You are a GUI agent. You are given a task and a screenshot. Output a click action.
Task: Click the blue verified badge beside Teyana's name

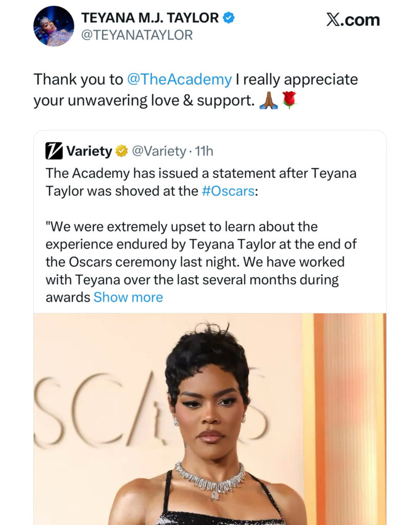click(x=229, y=18)
